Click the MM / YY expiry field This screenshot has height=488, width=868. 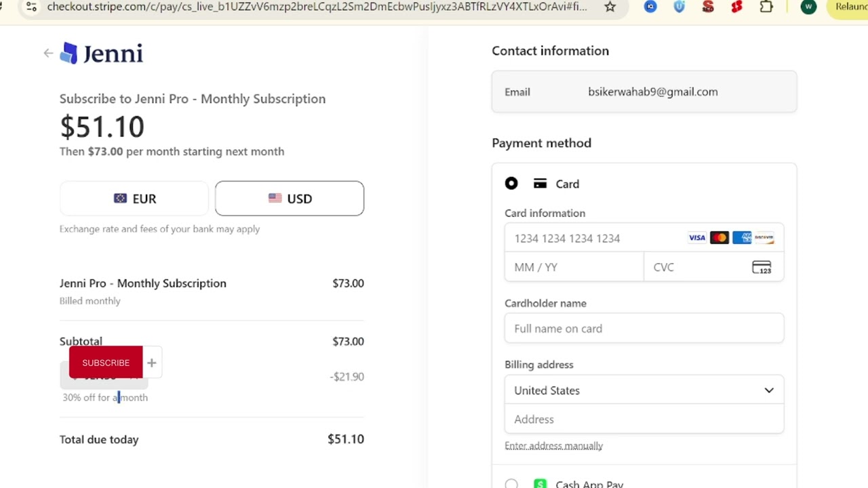(574, 267)
